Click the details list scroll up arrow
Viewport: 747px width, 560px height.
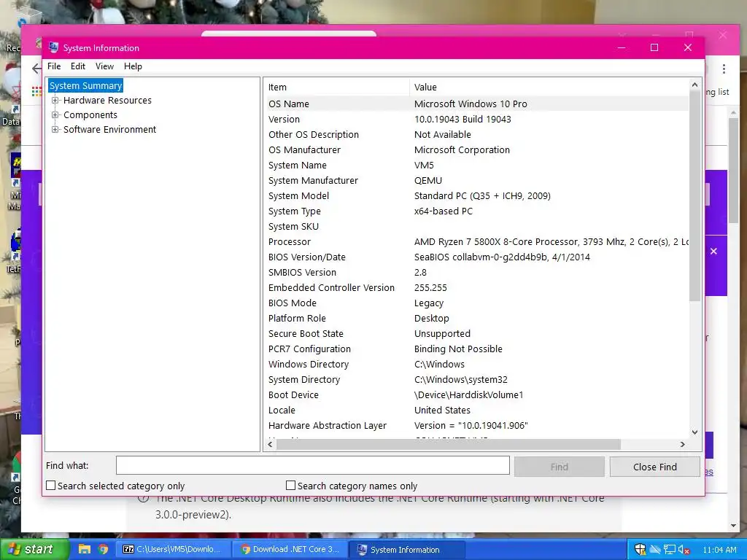point(694,85)
